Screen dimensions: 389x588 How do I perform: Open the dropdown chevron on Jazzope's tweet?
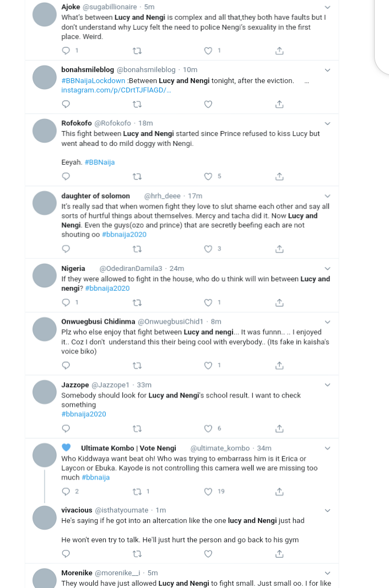pyautogui.click(x=327, y=384)
